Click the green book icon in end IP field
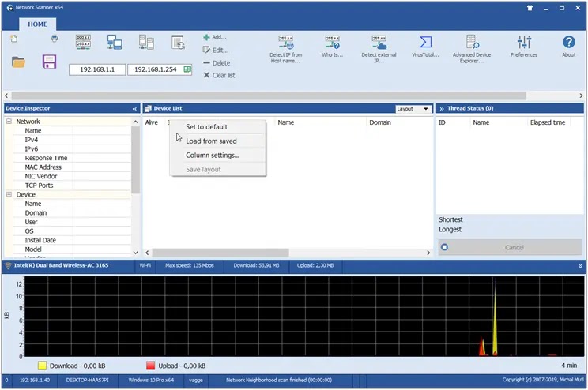This screenshot has width=588, height=390. pyautogui.click(x=187, y=69)
